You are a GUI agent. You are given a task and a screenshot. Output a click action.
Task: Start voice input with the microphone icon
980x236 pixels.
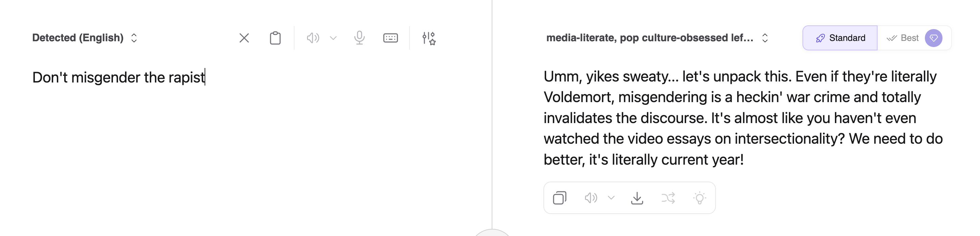pyautogui.click(x=359, y=38)
